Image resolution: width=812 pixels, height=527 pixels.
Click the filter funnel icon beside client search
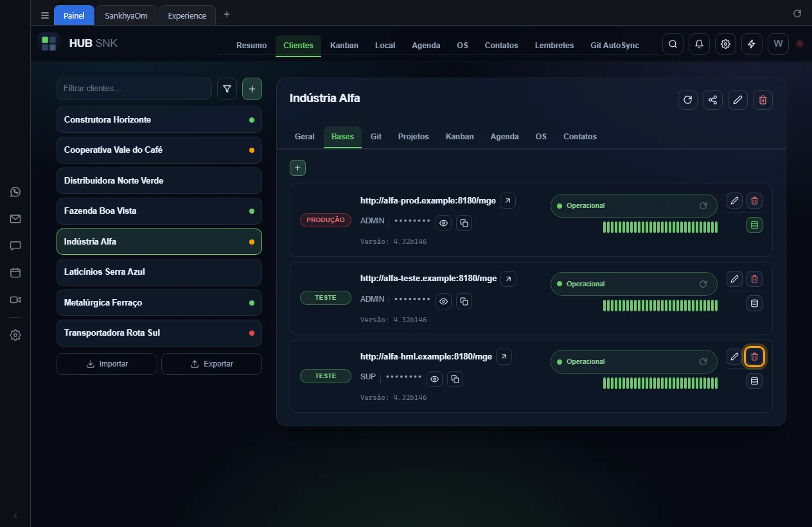pyautogui.click(x=227, y=89)
